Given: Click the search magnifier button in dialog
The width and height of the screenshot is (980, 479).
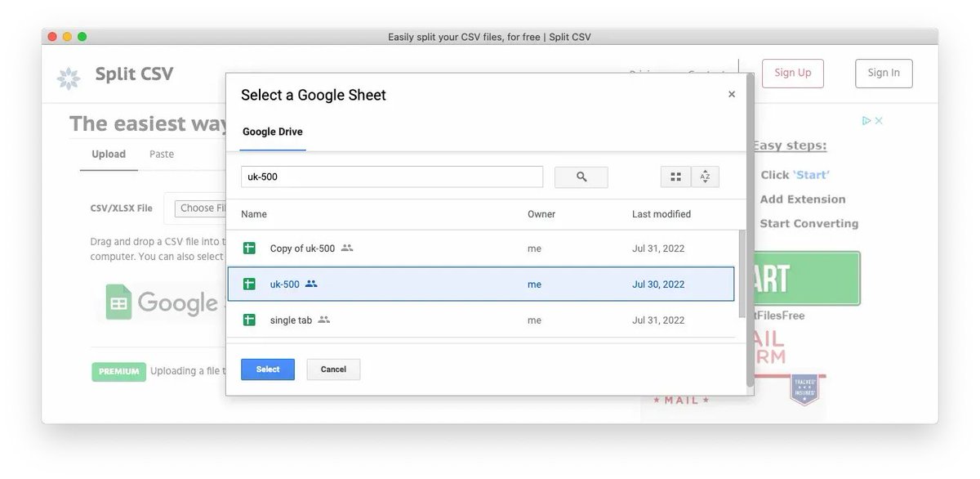Looking at the screenshot, I should (581, 177).
